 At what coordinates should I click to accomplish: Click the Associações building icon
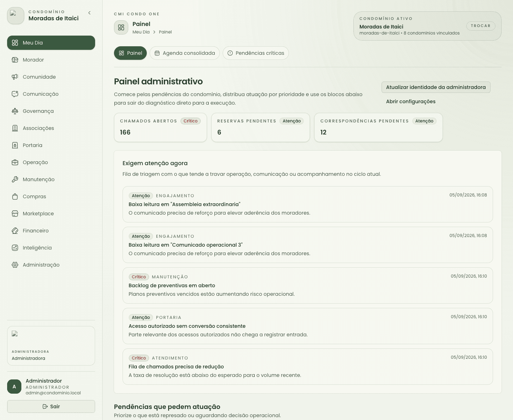coord(15,128)
